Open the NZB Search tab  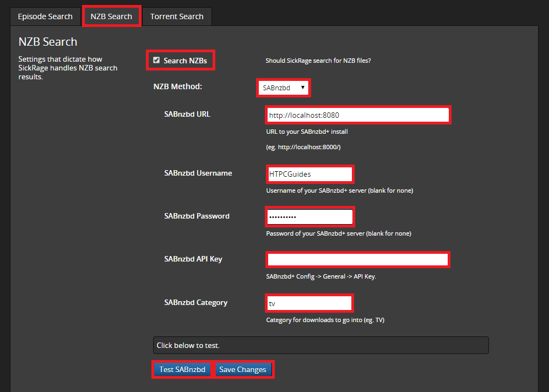pos(112,17)
